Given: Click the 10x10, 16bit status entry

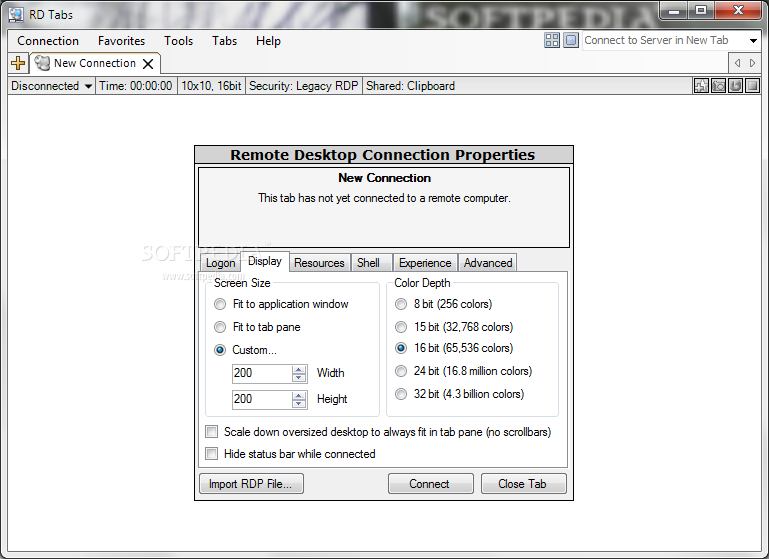Looking at the screenshot, I should [x=211, y=86].
